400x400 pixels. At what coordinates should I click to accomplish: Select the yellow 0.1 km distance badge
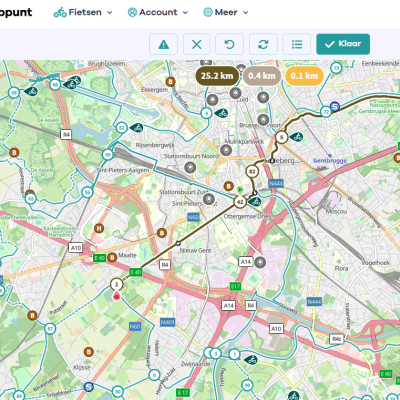tap(304, 76)
